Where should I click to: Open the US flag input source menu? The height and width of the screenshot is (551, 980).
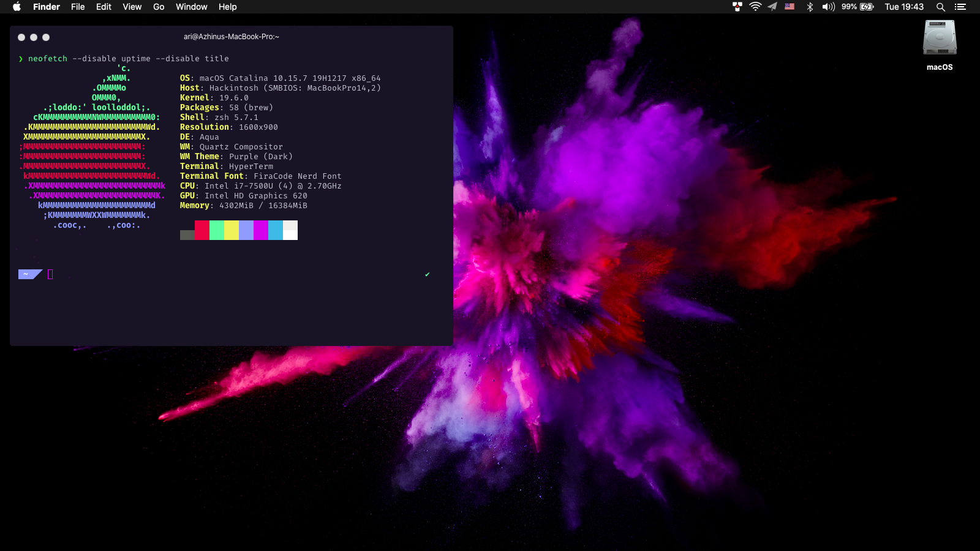click(790, 7)
